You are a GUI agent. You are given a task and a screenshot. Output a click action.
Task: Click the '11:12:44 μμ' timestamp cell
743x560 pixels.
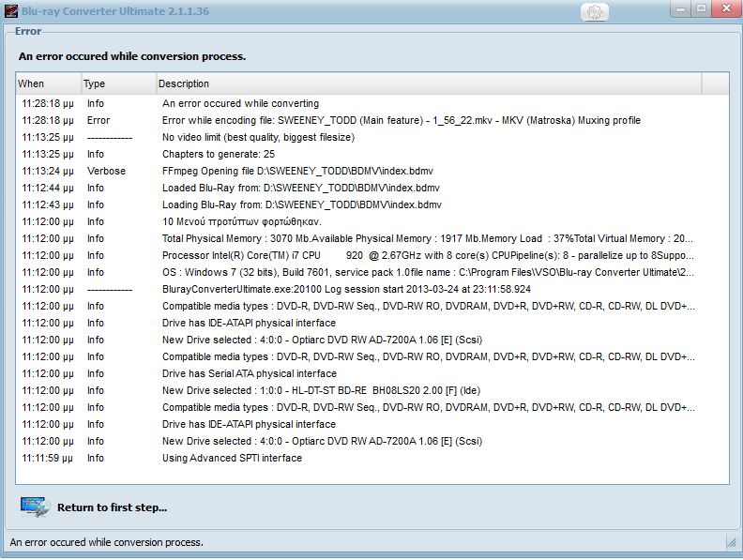48,189
